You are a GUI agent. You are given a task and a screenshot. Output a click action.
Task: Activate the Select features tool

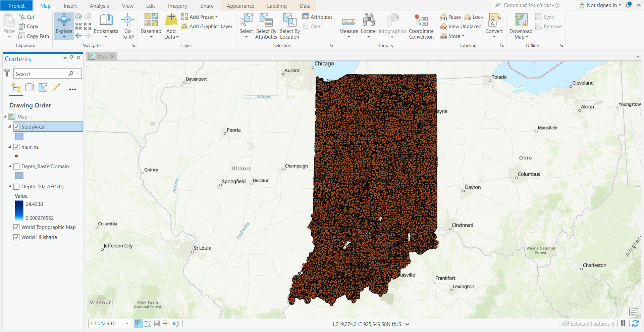(246, 26)
